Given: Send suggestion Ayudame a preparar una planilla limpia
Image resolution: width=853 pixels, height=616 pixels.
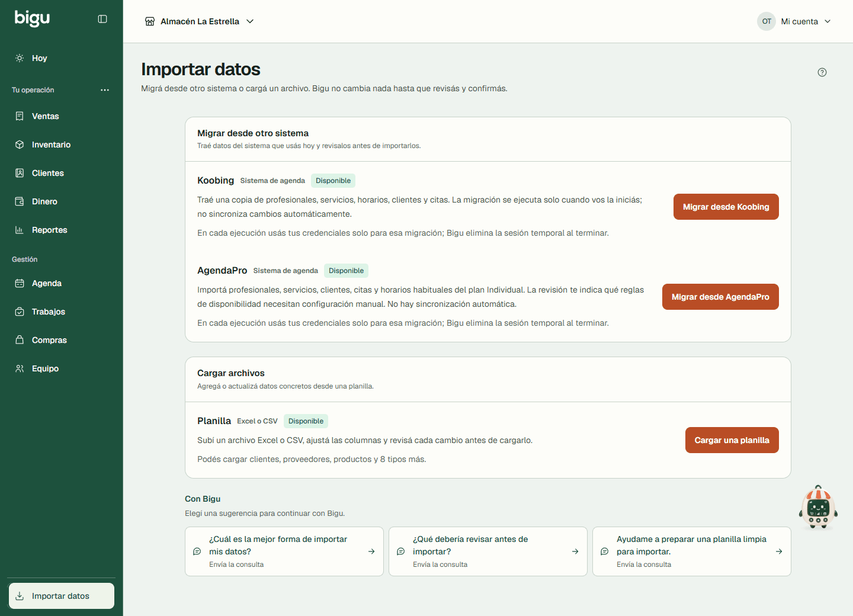Looking at the screenshot, I should click(692, 551).
